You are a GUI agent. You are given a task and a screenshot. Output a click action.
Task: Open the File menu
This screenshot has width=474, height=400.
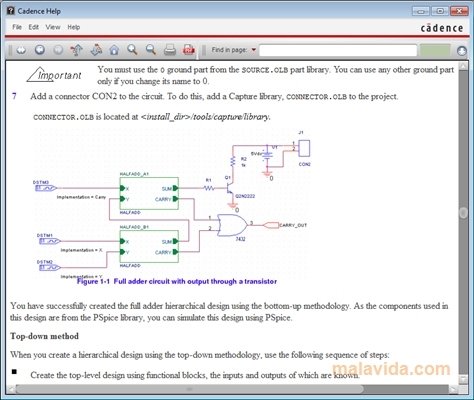[17, 27]
